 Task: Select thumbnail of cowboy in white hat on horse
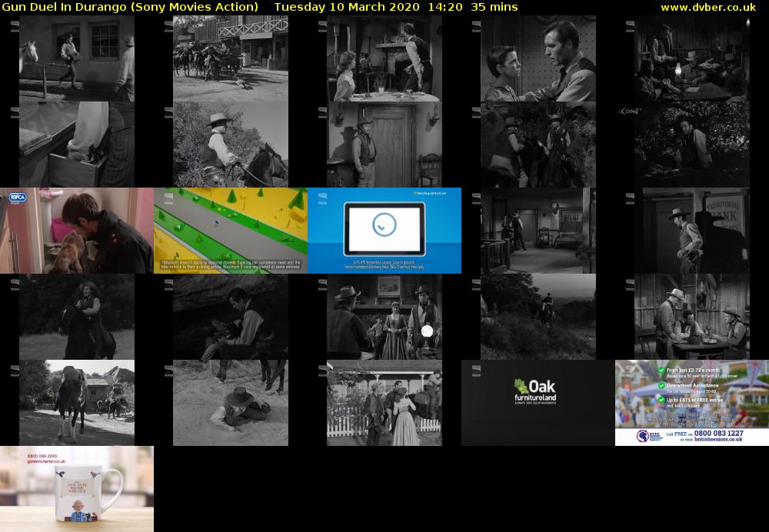tap(231, 145)
